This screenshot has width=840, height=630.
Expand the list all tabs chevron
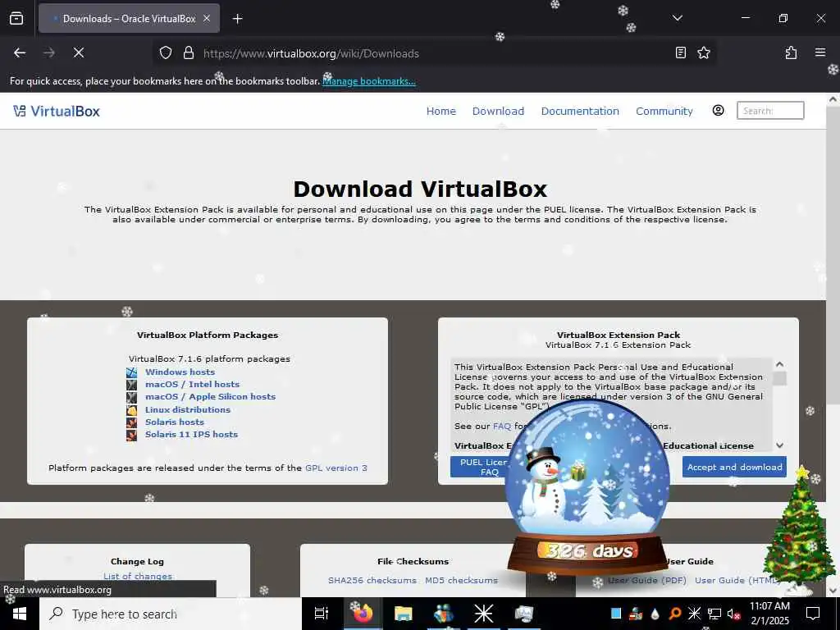[677, 18]
